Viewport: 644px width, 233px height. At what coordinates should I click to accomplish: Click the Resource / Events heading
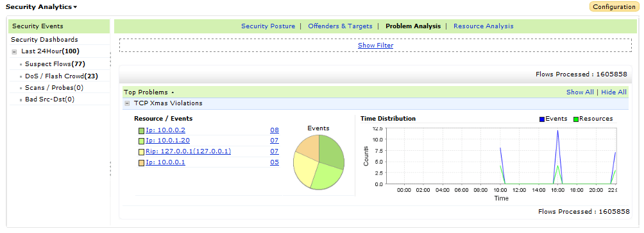point(164,118)
